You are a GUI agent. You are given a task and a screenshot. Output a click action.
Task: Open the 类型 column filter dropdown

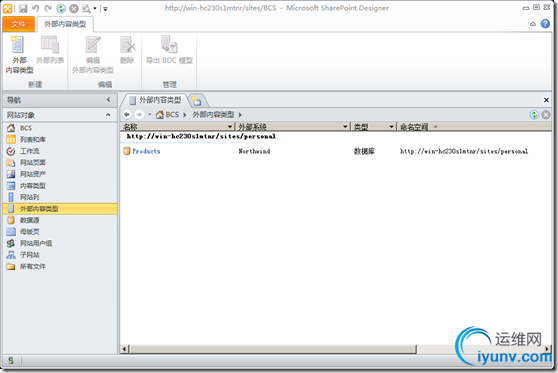coord(391,127)
